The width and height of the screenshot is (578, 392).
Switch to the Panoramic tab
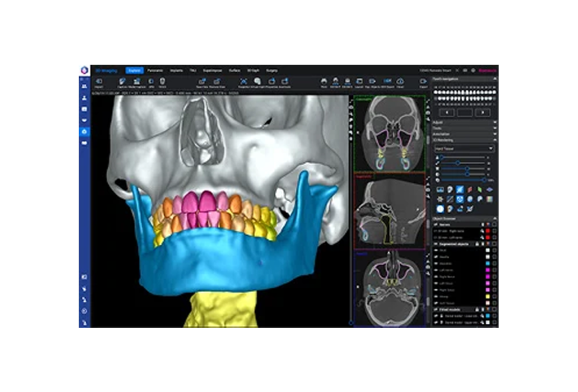pyautogui.click(x=155, y=71)
